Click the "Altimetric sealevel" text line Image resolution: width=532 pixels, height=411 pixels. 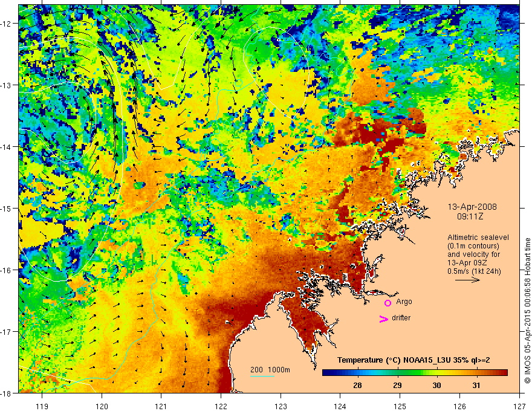point(478,238)
